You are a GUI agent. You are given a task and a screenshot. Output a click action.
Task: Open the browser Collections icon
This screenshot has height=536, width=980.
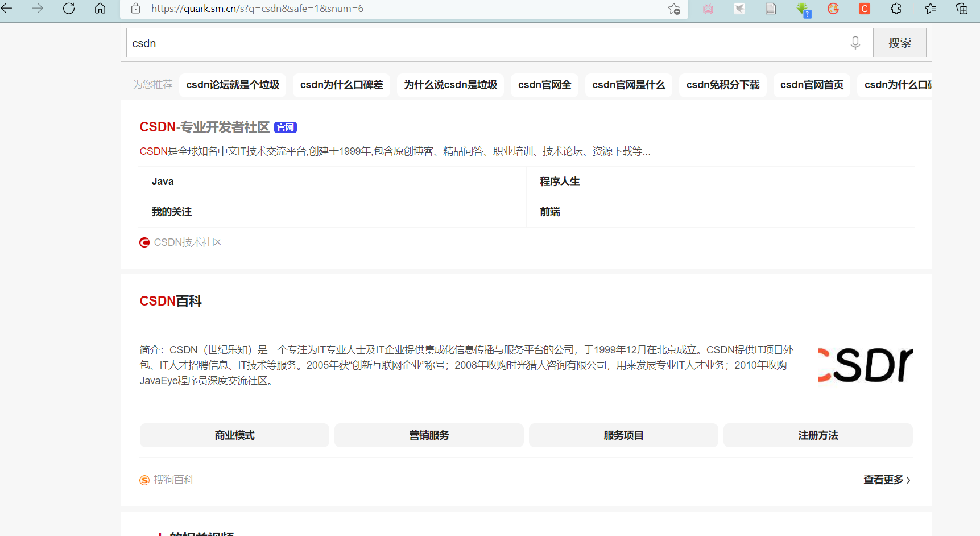pyautogui.click(x=961, y=9)
